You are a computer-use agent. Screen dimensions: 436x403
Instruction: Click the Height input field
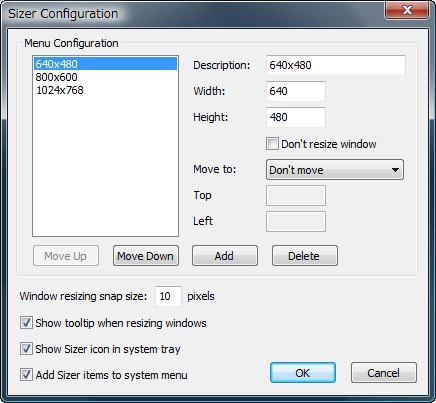pyautogui.click(x=296, y=117)
